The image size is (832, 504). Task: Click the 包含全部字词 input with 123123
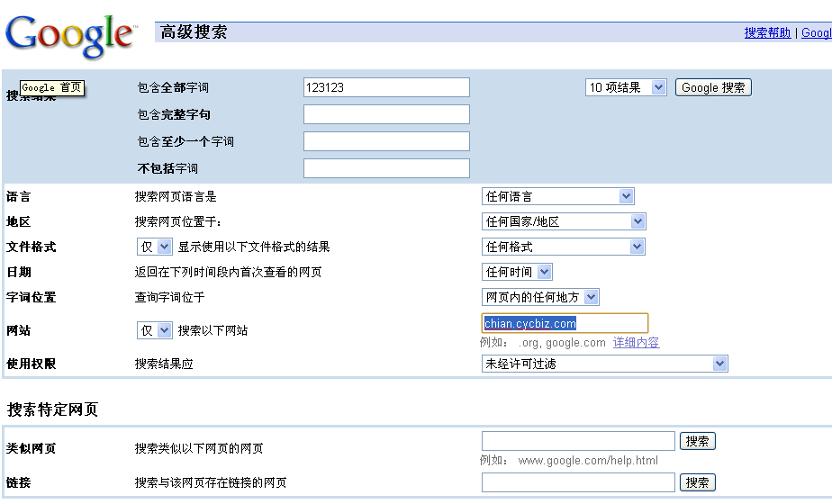(x=386, y=87)
